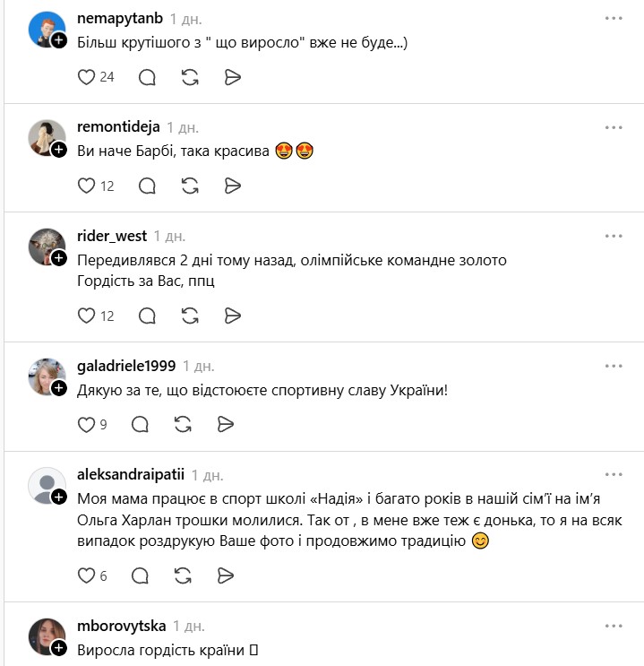
Task: Like the comment by nemapytanb
Action: point(87,77)
